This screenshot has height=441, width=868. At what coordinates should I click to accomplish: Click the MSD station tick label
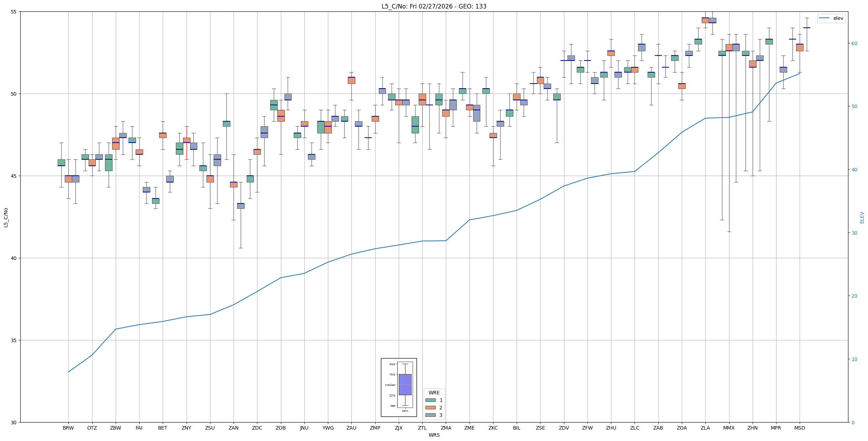click(799, 428)
